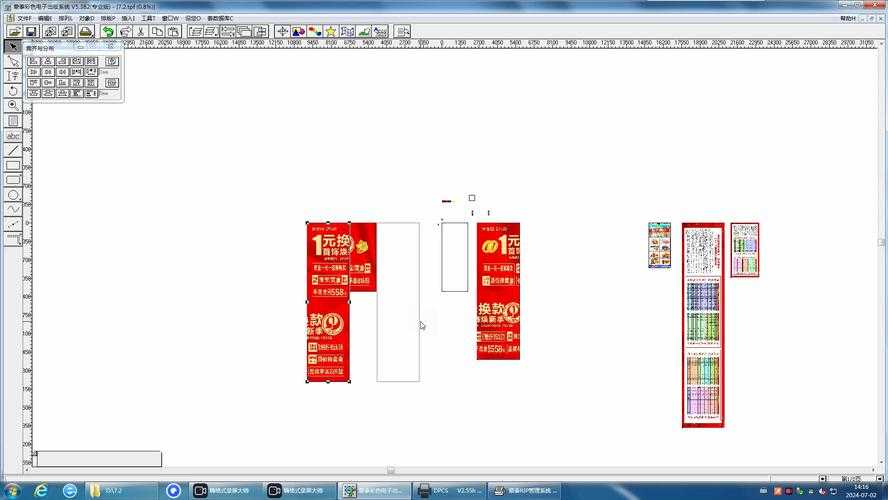The image size is (888, 500).
Task: Click the green Undo arrow icon
Action: tap(107, 32)
